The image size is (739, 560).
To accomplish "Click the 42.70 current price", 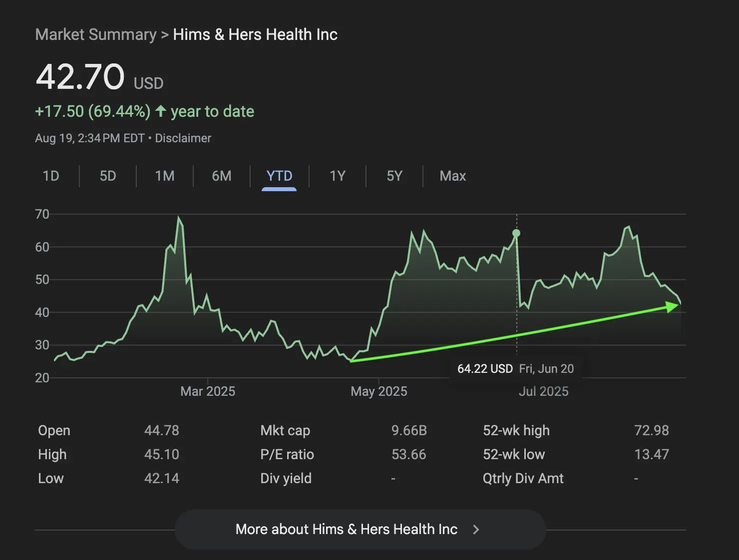I will coord(80,77).
